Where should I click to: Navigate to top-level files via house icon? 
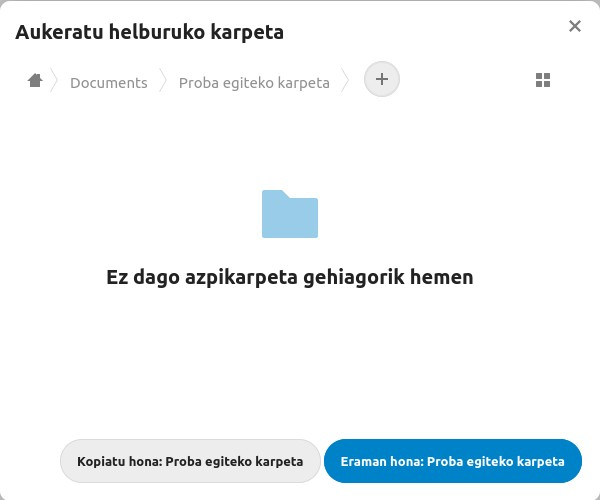pyautogui.click(x=35, y=81)
